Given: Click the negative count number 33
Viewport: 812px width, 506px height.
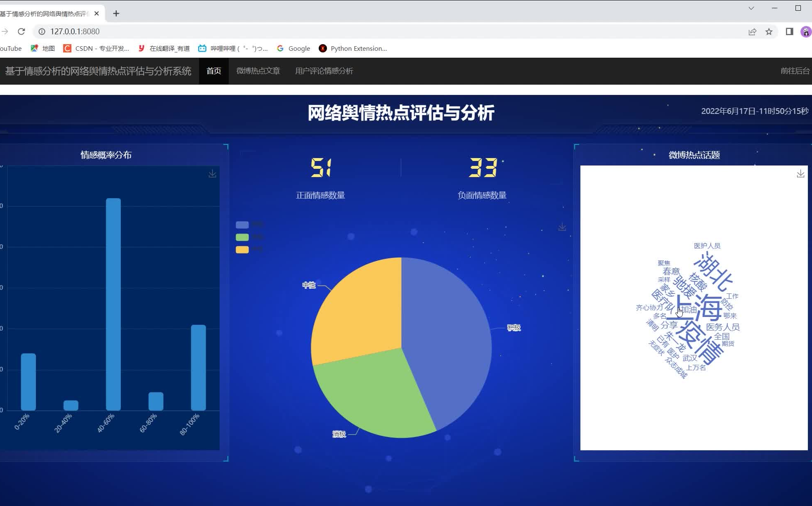Looking at the screenshot, I should [483, 168].
